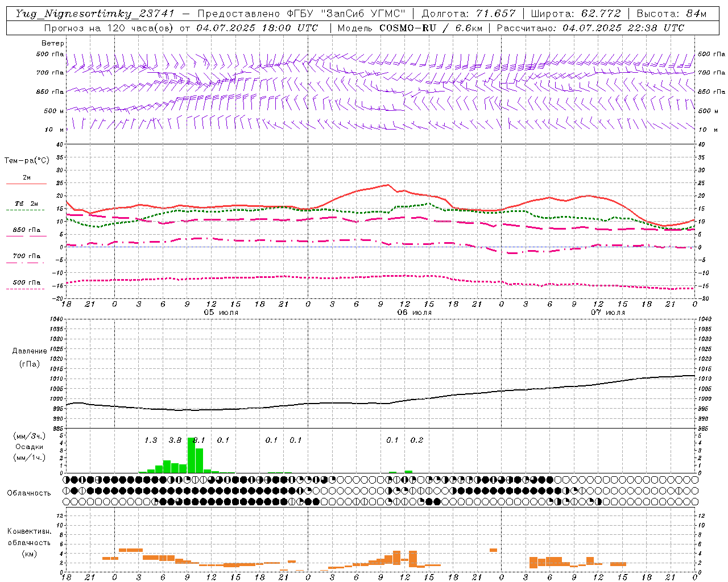This screenshot has height=582, width=728.
Task: Click the dotted 500 гПа temperature legend line
Action: point(26,289)
